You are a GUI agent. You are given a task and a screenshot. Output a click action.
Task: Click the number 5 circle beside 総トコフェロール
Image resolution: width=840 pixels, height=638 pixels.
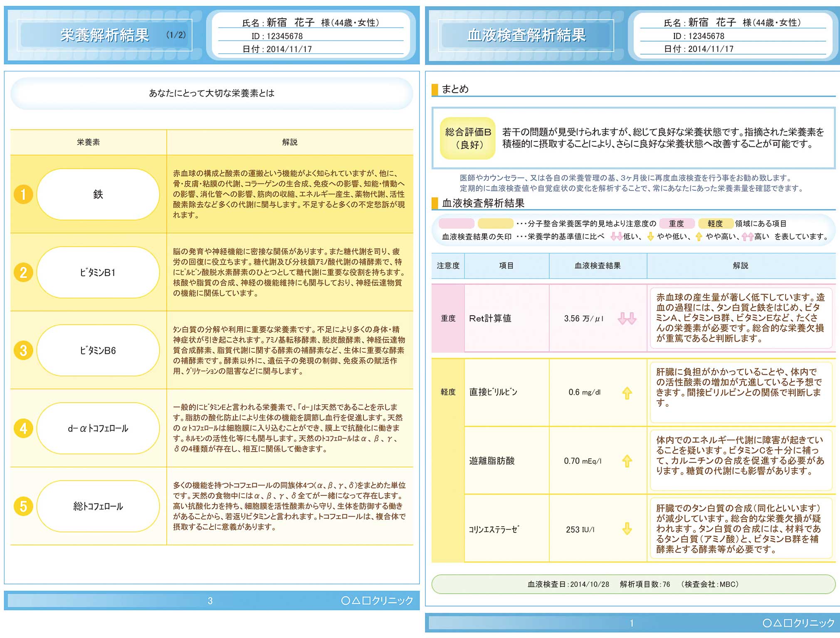pos(24,506)
